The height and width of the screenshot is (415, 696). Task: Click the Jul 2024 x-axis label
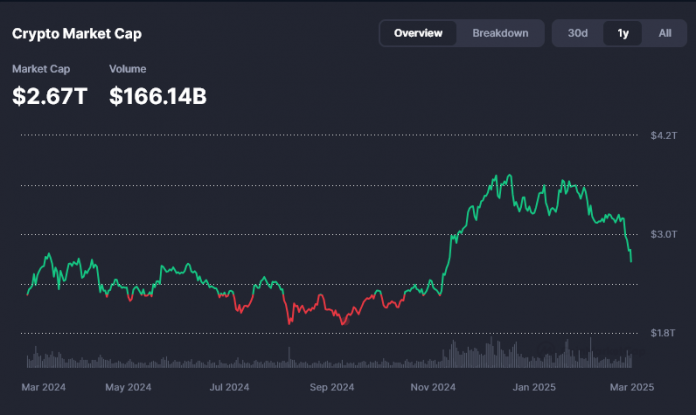[x=230, y=386]
